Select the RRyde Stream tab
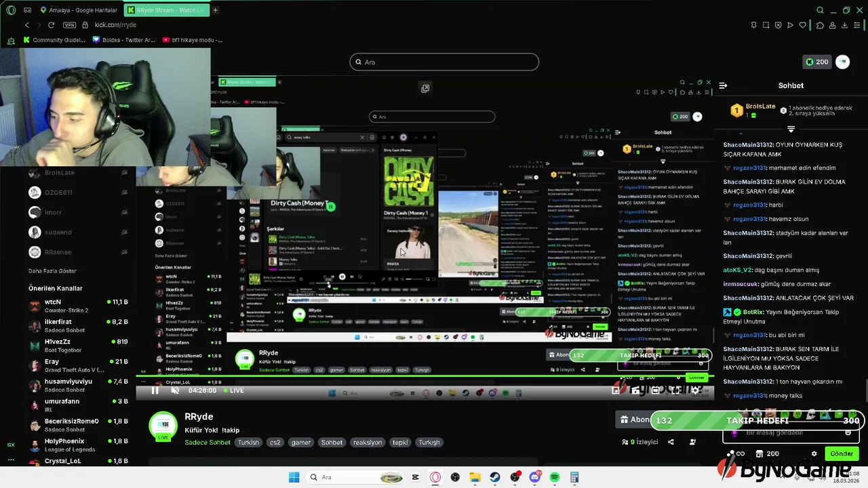 click(x=166, y=10)
